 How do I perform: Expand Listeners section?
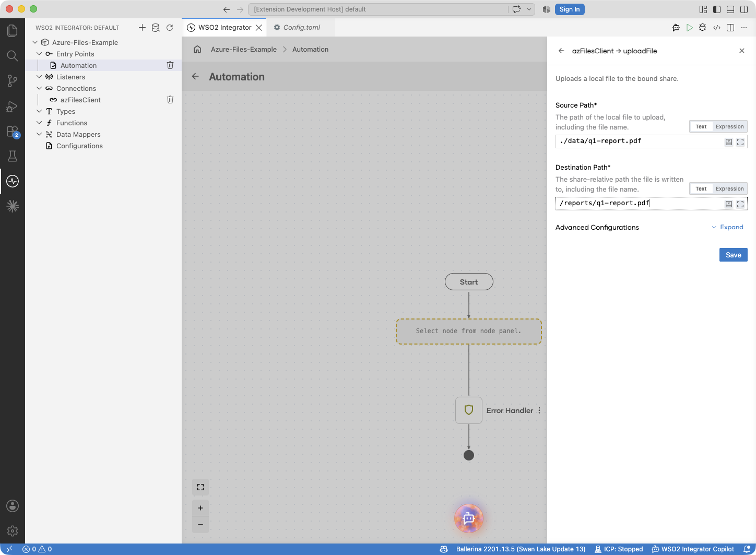pyautogui.click(x=39, y=77)
